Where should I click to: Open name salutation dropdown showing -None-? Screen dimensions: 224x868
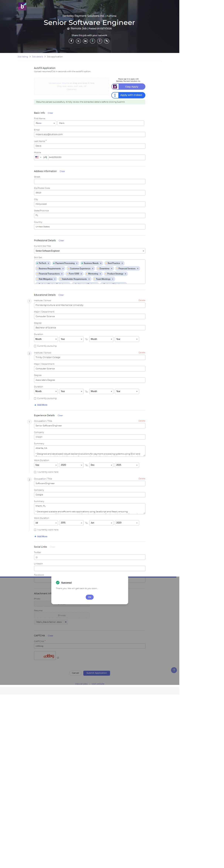(x=45, y=123)
